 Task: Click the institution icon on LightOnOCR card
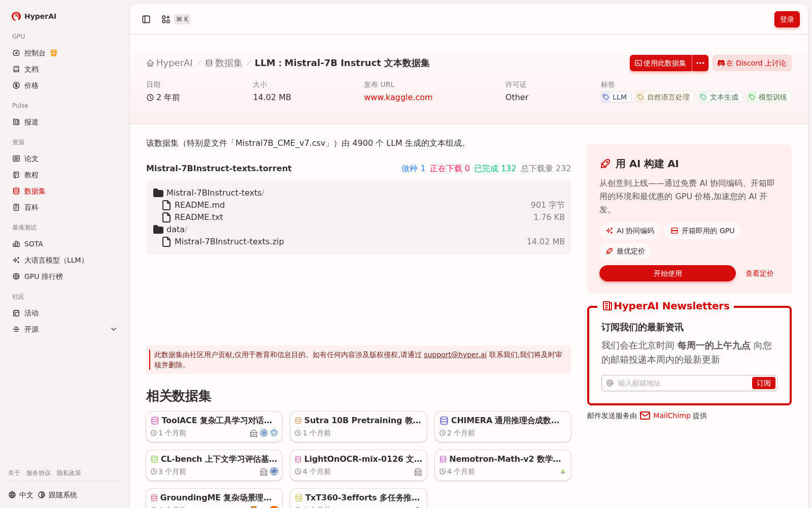point(418,472)
